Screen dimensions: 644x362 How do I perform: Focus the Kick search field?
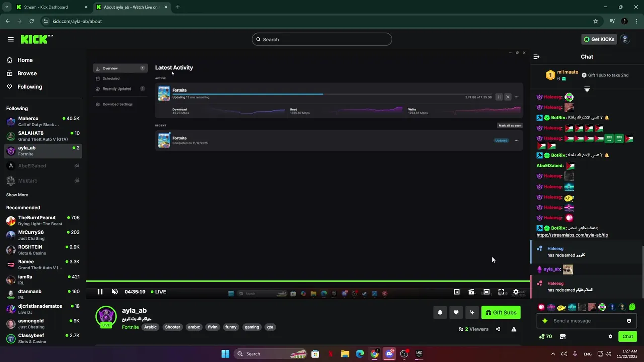(322, 39)
